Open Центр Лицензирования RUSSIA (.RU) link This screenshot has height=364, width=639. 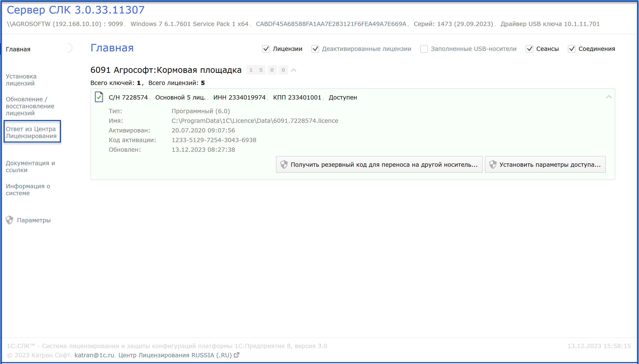(175, 355)
